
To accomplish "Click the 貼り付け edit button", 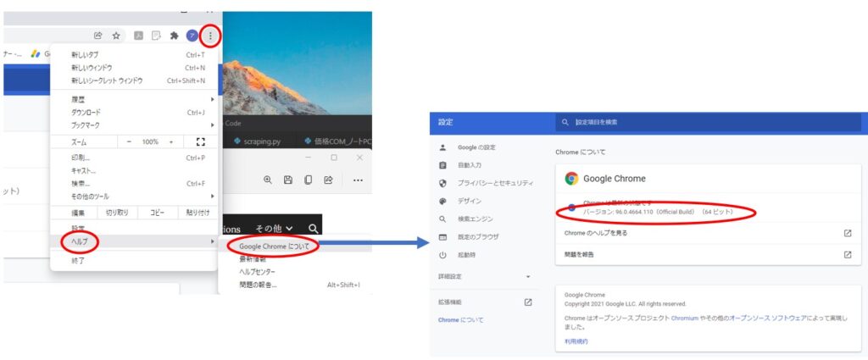I will point(197,213).
